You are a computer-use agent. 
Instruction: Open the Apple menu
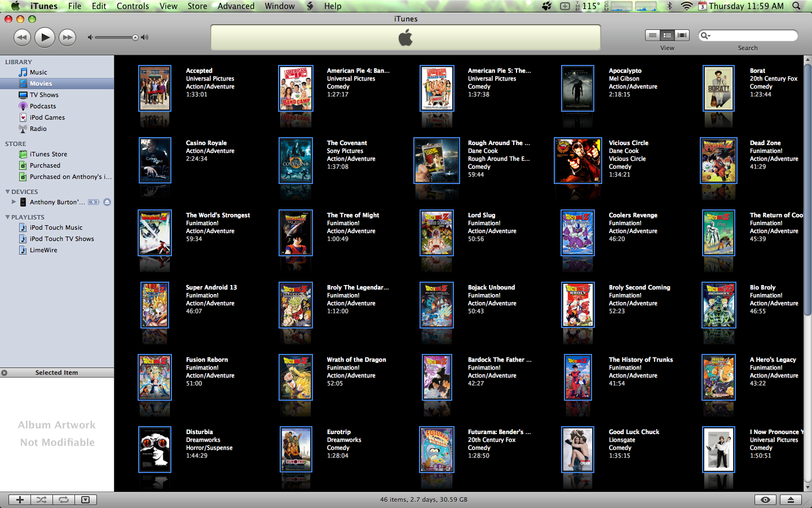click(x=15, y=6)
